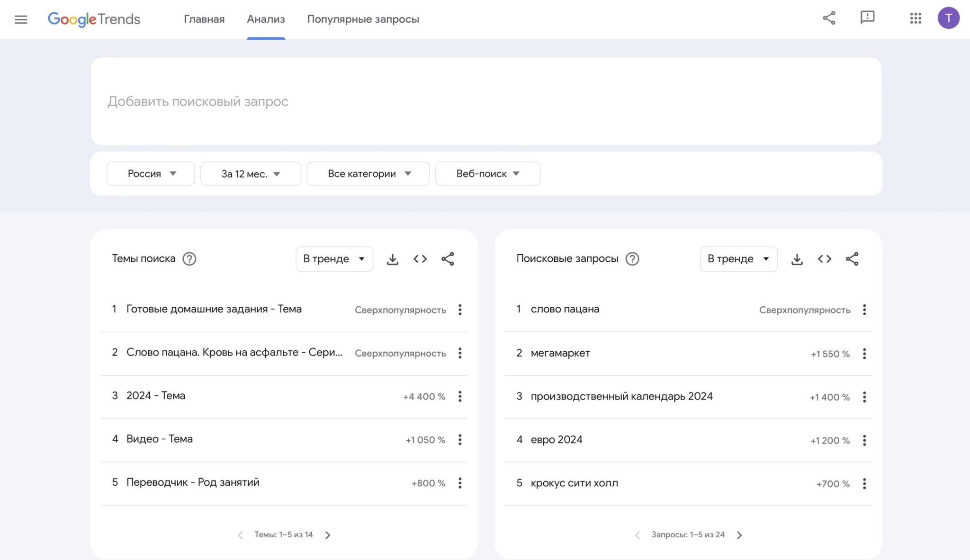
Task: Open В тренде dropdown for search topics
Action: 334,259
